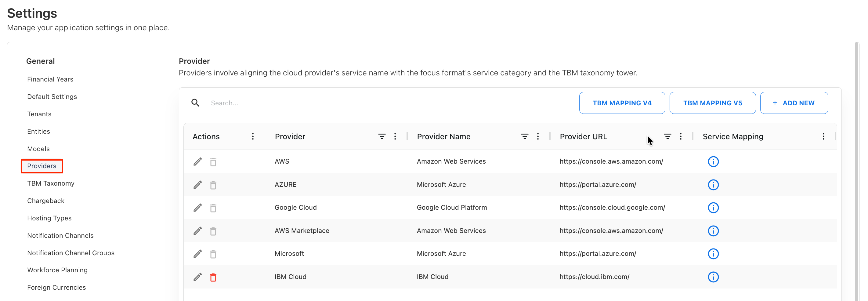This screenshot has width=868, height=301.
Task: Open Provider column options menu
Action: click(395, 136)
